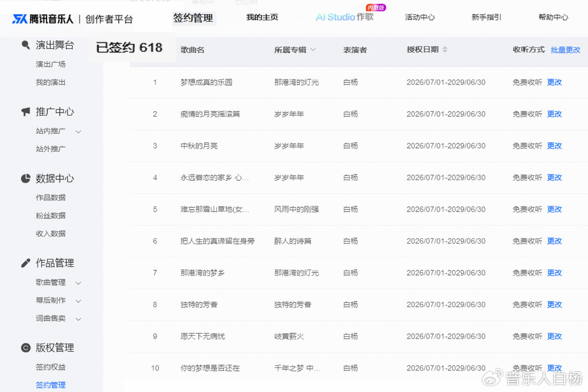This screenshot has height=392, width=588.
Task: Open 演出广场 in sidebar
Action: click(x=50, y=64)
